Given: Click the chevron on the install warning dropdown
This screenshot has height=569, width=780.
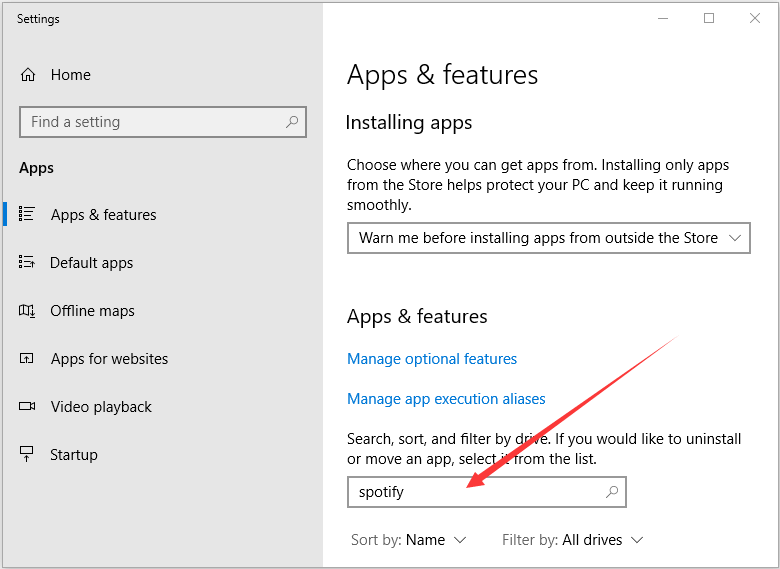Looking at the screenshot, I should tap(735, 238).
